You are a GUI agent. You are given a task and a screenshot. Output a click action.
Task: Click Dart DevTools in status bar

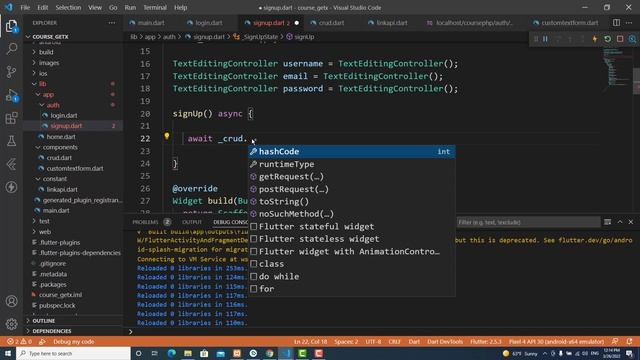(445, 342)
